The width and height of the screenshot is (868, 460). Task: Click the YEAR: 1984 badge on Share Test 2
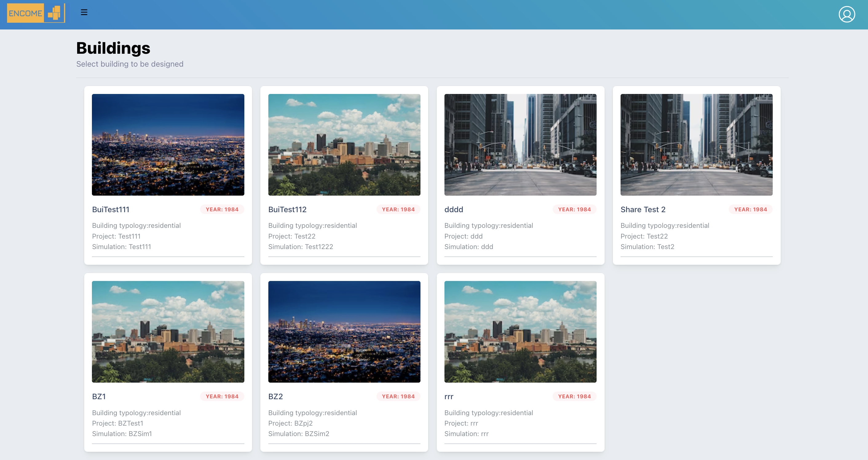click(750, 209)
